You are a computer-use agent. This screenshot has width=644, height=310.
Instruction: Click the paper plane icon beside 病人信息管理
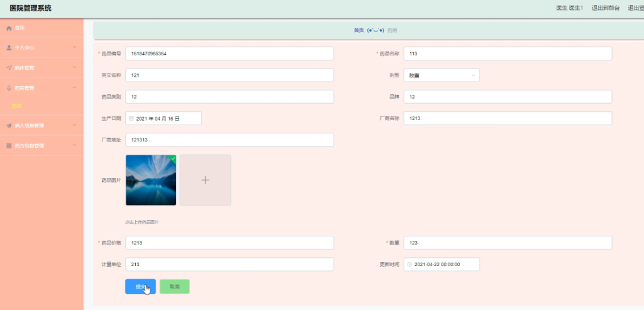click(9, 126)
